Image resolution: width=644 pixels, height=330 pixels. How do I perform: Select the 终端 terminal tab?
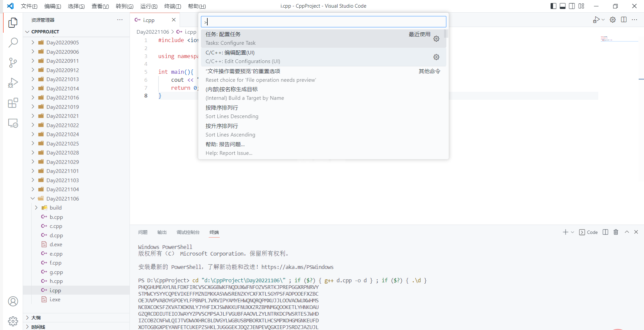[214, 232]
